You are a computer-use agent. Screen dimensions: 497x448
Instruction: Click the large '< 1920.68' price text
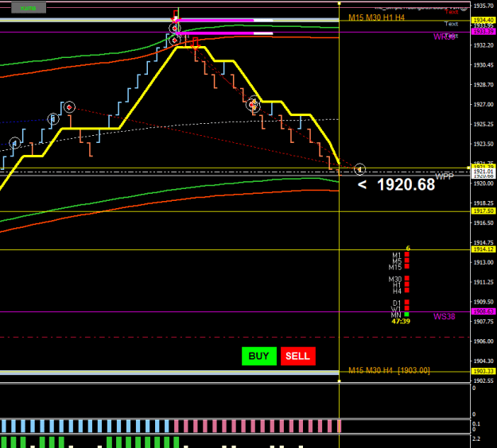(x=397, y=184)
